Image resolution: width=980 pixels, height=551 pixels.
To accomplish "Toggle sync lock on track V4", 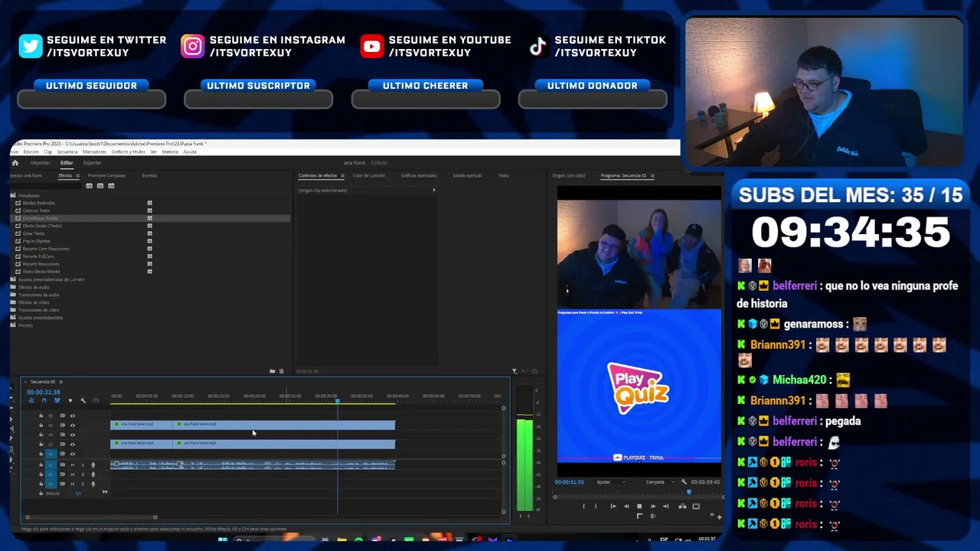I will pos(62,425).
